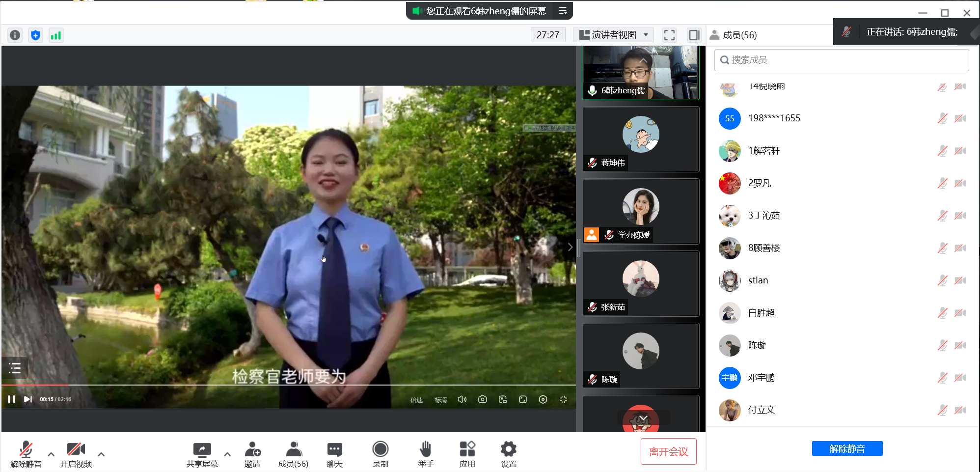Click the video progress bar
The height and width of the screenshot is (472, 980).
[x=289, y=386]
